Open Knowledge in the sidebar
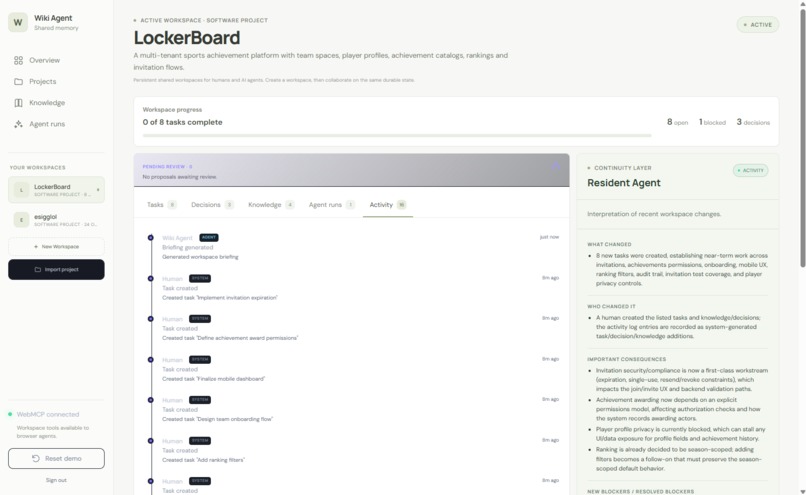This screenshot has width=806, height=495. 57,103
